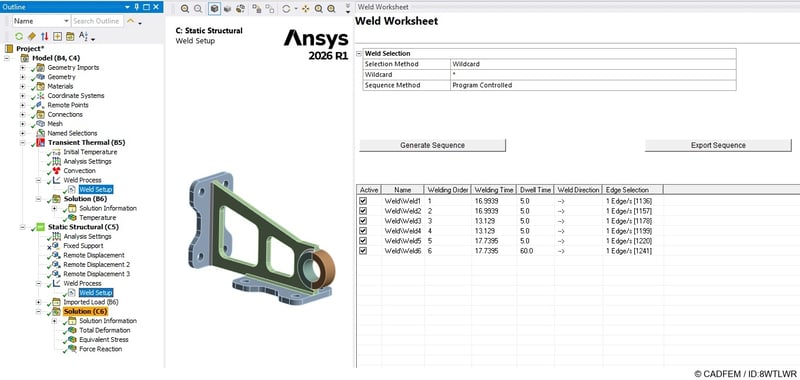Click the Transient Thermal (B5) red system icon
800x380 pixels.
(x=41, y=142)
